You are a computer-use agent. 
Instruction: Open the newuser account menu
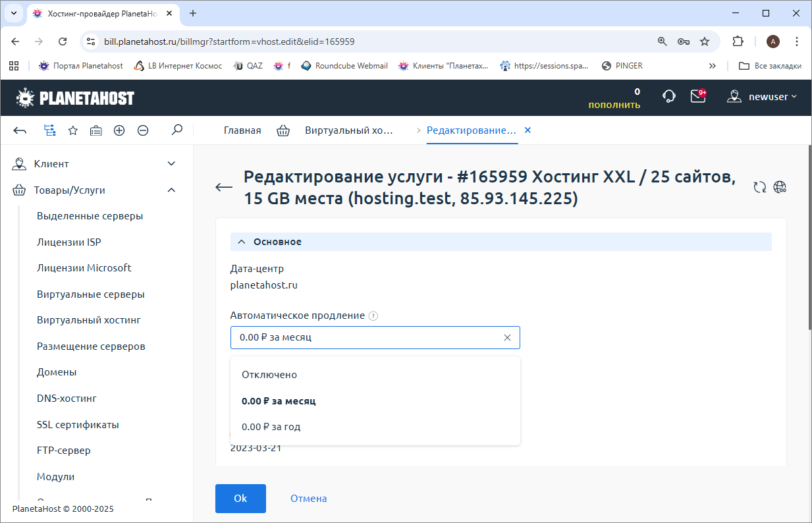coord(762,97)
